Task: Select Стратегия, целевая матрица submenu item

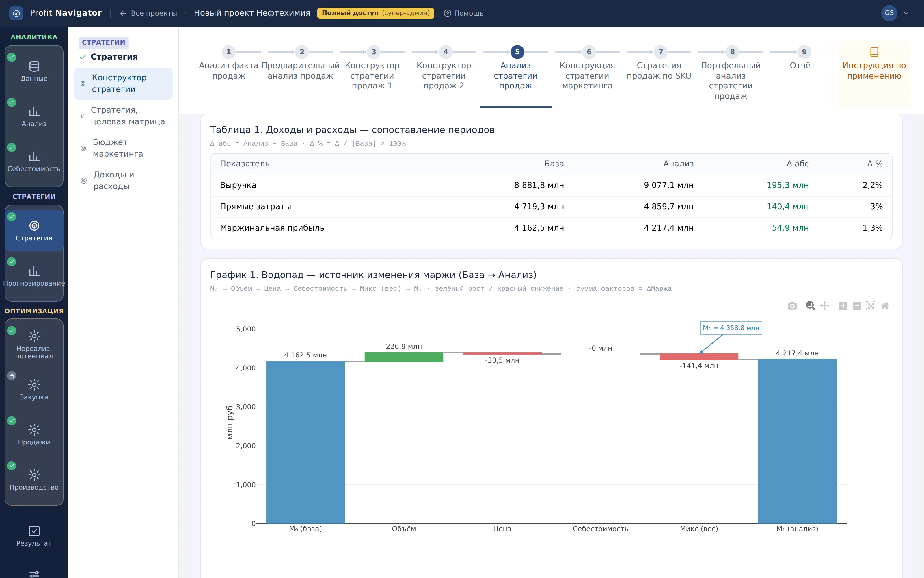Action: tap(123, 116)
